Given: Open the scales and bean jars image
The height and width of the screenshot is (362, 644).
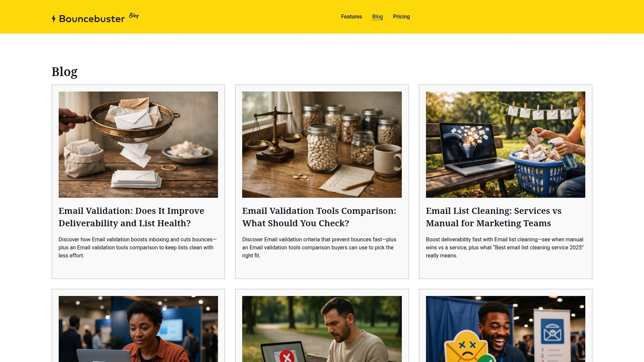Looking at the screenshot, I should 322,144.
